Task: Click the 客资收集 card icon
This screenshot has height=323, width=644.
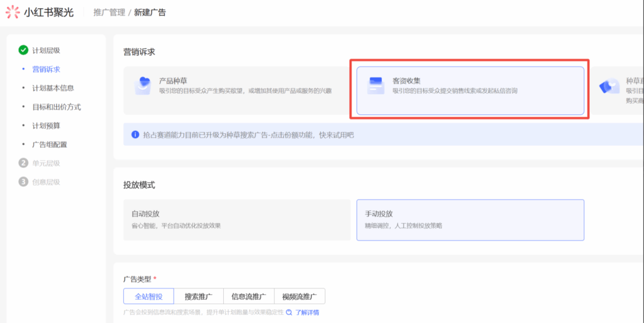Action: [376, 85]
